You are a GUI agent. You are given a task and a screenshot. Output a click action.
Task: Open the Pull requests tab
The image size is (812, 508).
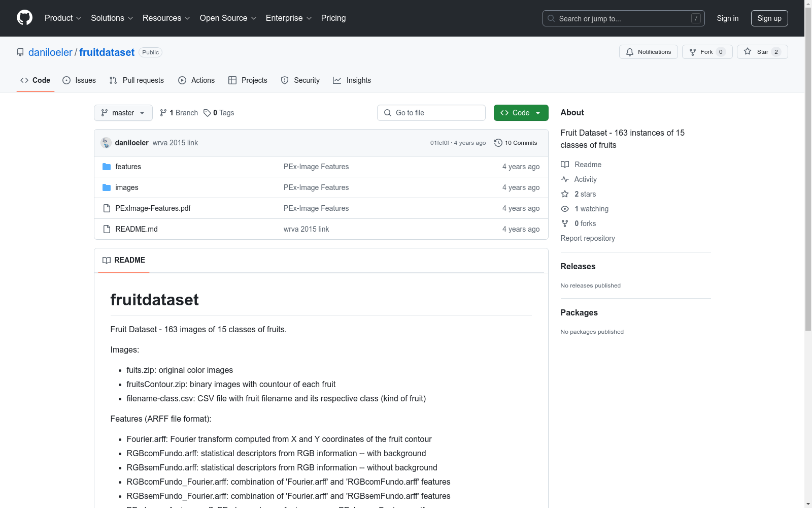click(x=137, y=80)
